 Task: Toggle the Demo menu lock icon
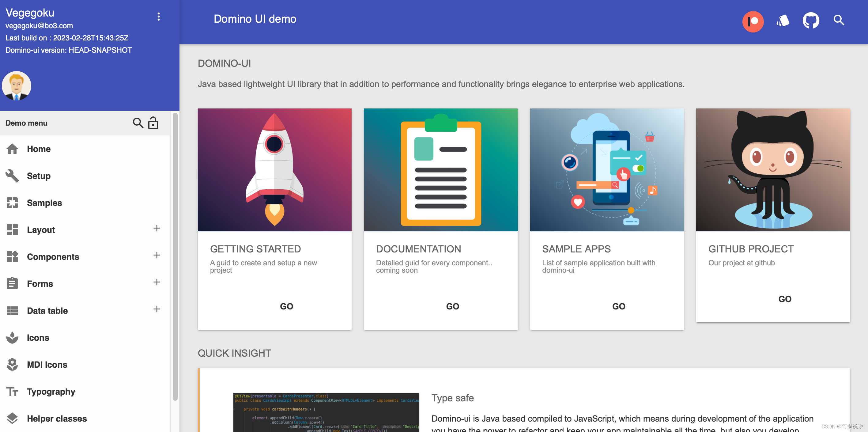[153, 123]
